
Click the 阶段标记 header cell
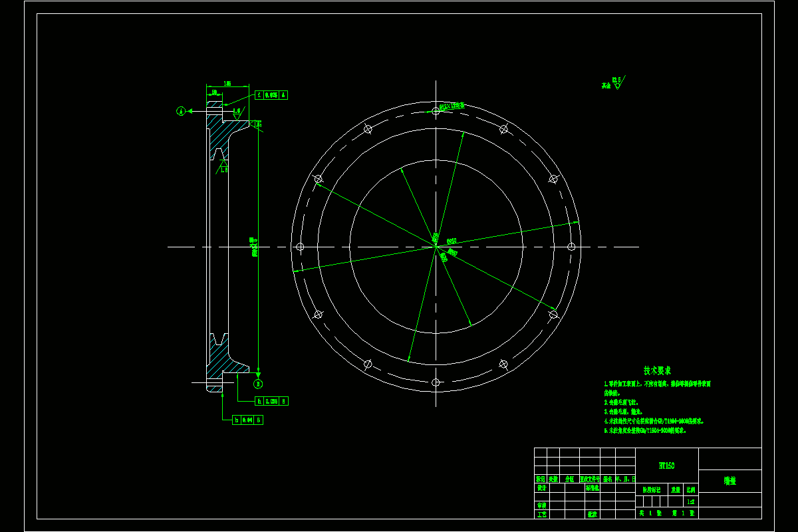pyautogui.click(x=652, y=489)
